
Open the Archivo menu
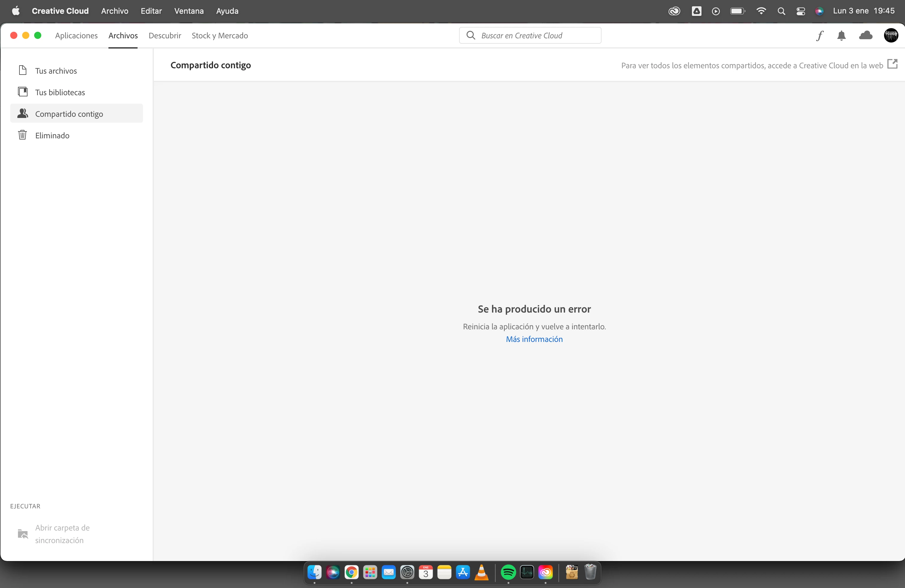click(x=114, y=11)
